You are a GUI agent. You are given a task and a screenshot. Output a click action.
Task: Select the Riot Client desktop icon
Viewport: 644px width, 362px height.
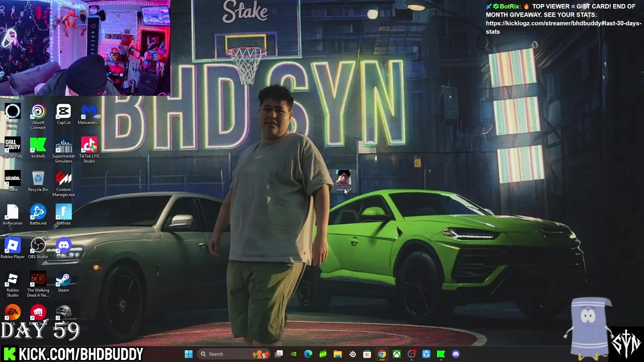(x=38, y=312)
